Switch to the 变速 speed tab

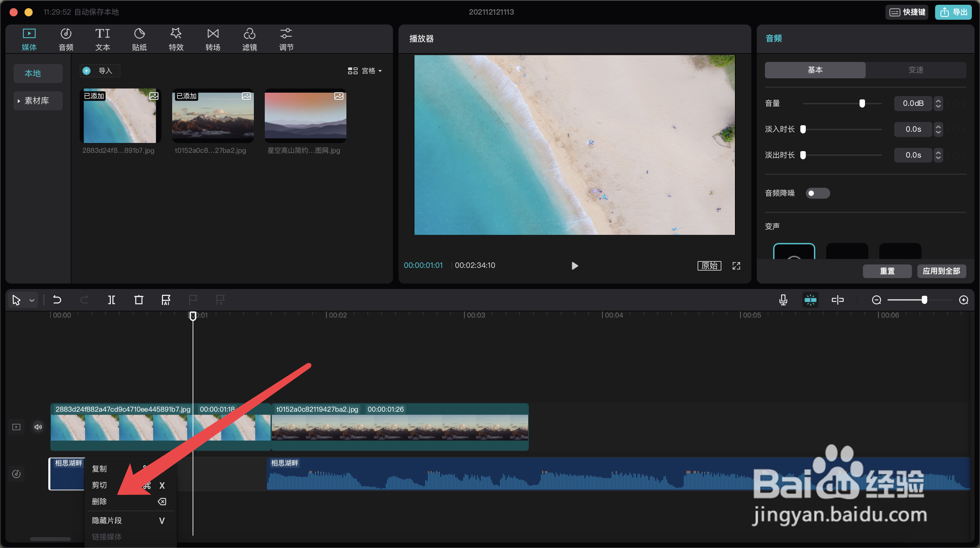(915, 70)
